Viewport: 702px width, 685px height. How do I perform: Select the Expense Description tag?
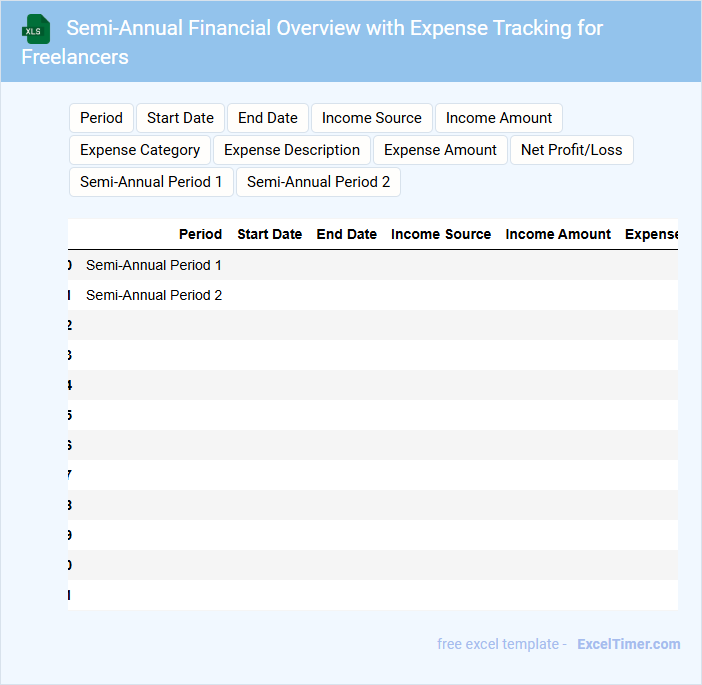292,150
